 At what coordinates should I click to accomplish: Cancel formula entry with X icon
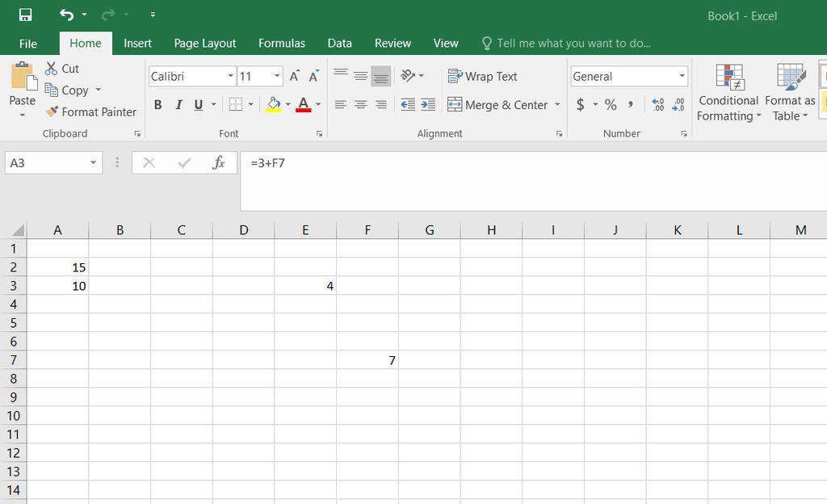[x=149, y=163]
